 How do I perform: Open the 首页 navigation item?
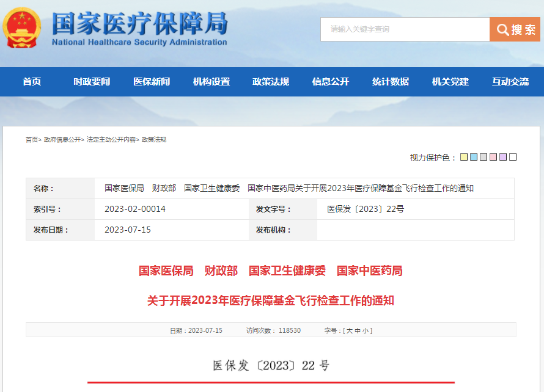(32, 82)
